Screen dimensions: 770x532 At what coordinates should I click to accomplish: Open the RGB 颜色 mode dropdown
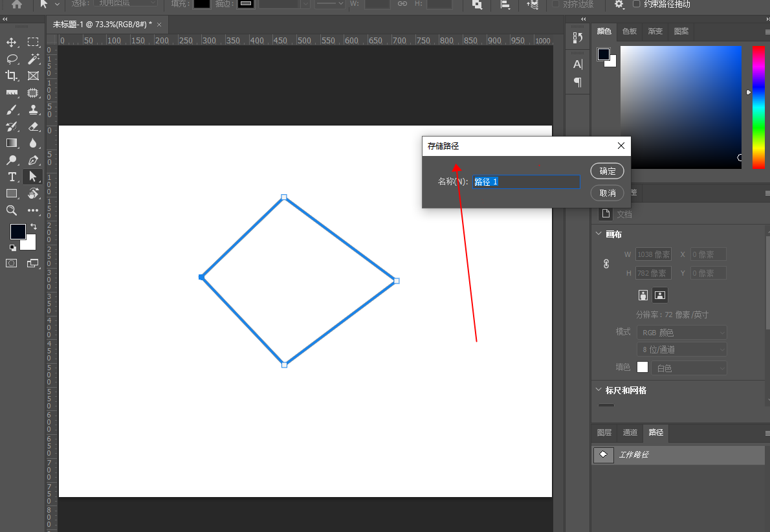[x=681, y=333]
